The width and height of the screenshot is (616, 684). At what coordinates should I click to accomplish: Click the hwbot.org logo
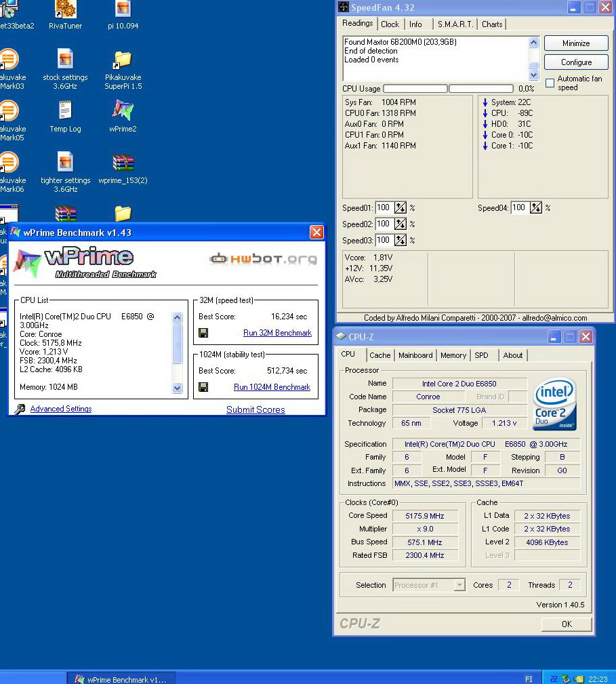click(263, 259)
